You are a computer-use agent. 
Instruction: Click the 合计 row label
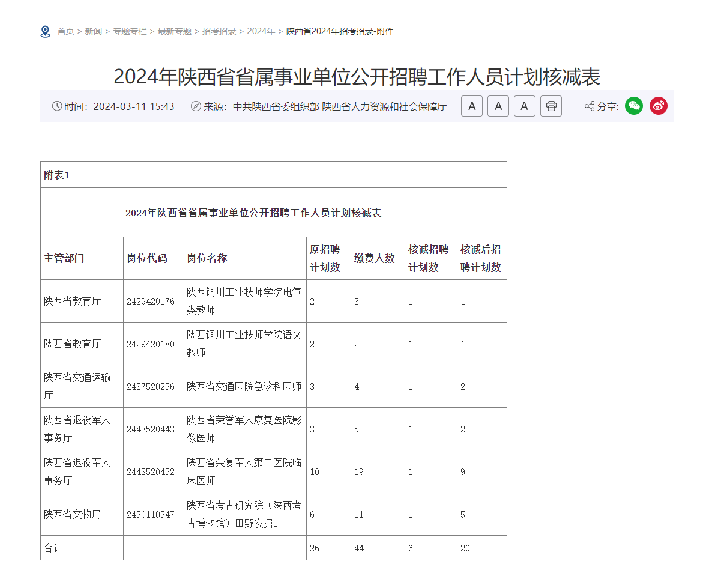pyautogui.click(x=53, y=548)
